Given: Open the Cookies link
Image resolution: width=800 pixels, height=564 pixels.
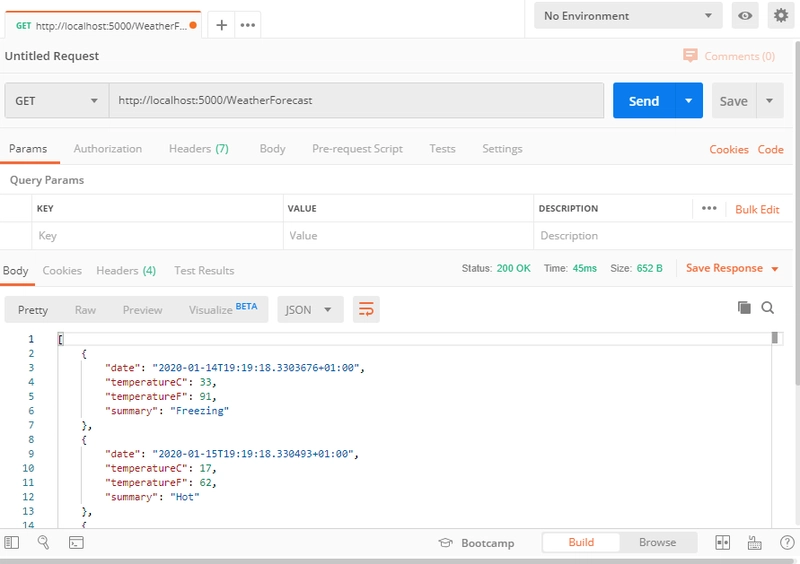Looking at the screenshot, I should (x=729, y=150).
